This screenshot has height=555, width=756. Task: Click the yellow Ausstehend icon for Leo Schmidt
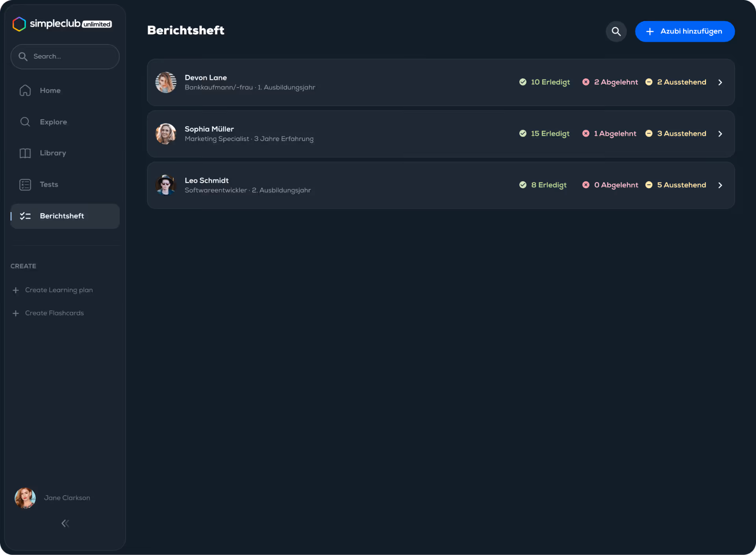[x=649, y=185]
